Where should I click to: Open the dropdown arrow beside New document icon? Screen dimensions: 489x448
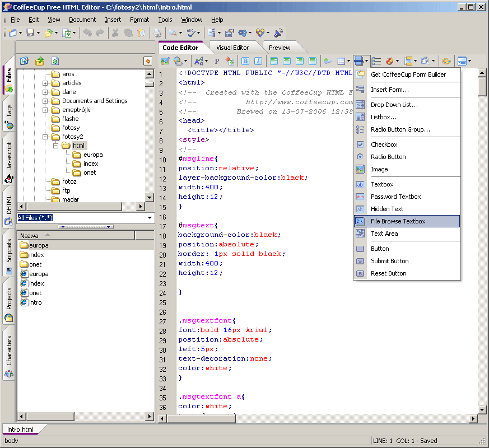pyautogui.click(x=20, y=32)
